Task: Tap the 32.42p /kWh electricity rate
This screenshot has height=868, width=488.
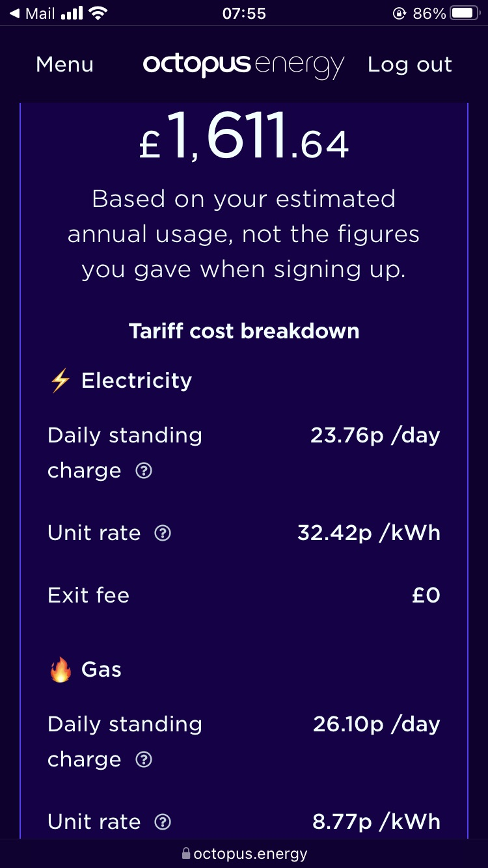Action: tap(369, 534)
